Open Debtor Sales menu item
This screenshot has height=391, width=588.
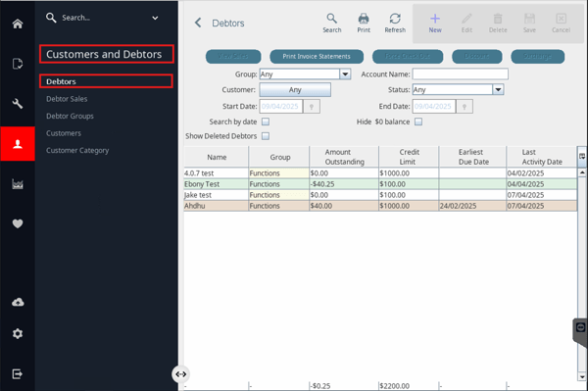click(67, 99)
